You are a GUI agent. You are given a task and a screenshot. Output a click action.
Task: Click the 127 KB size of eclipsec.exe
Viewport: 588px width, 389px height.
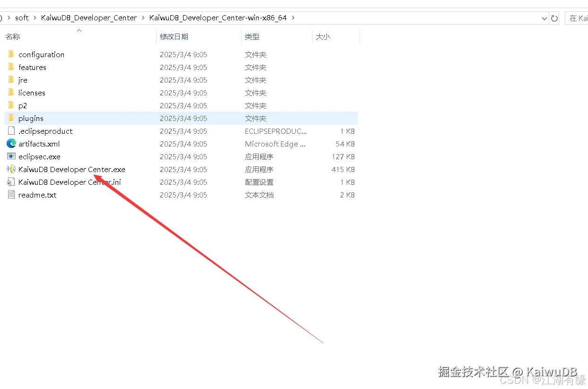pos(343,156)
